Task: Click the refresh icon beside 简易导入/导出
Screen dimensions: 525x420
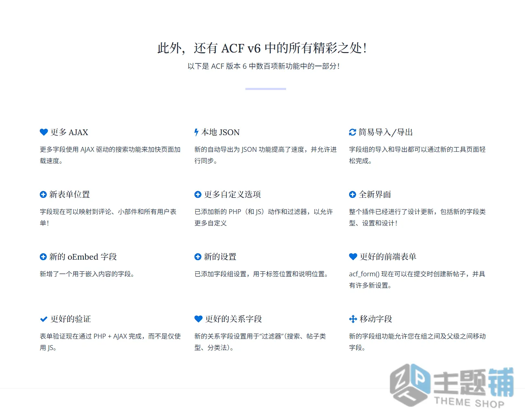Action: [352, 132]
